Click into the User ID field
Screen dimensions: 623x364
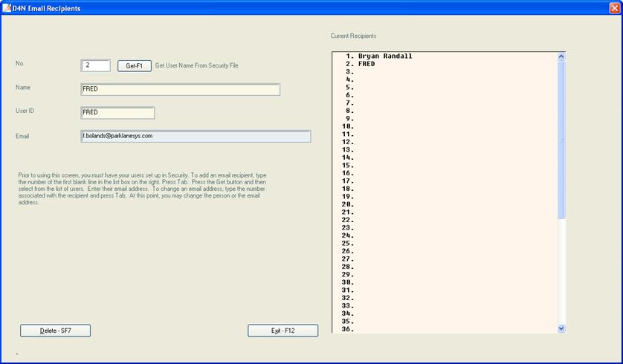tap(117, 113)
